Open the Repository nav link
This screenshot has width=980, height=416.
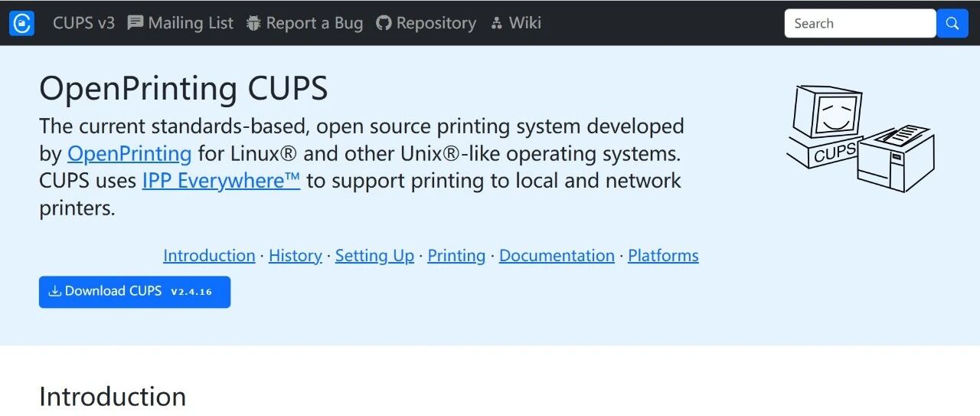(x=426, y=23)
